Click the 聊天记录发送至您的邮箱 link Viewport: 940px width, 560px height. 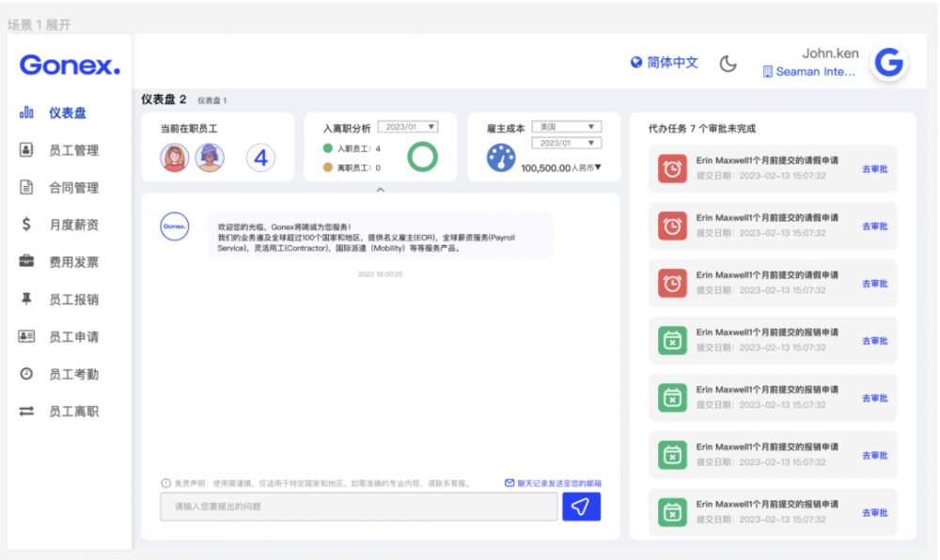coord(559,483)
